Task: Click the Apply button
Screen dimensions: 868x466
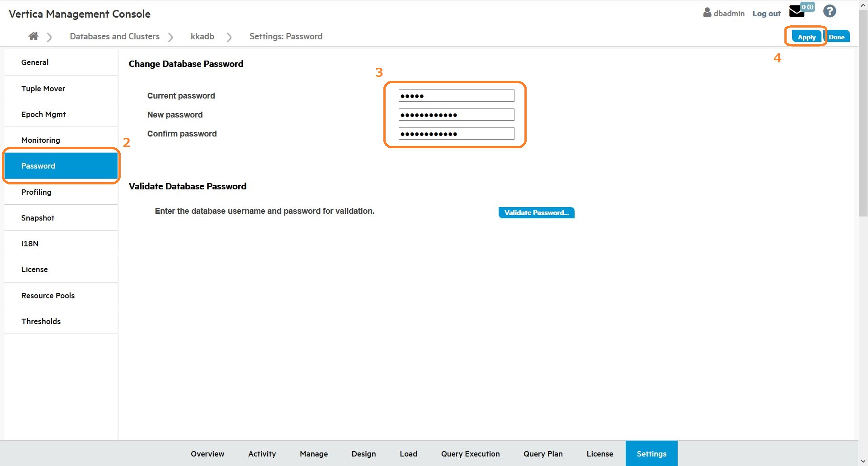Action: click(x=807, y=37)
